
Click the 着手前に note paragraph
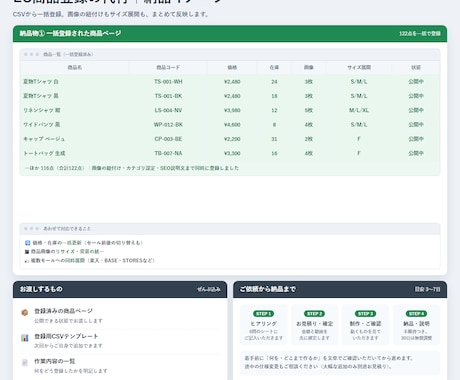point(329,362)
